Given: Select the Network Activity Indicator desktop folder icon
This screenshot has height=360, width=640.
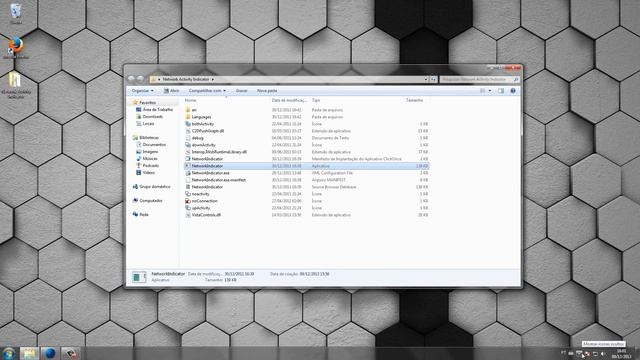Looking at the screenshot, I should (x=16, y=85).
